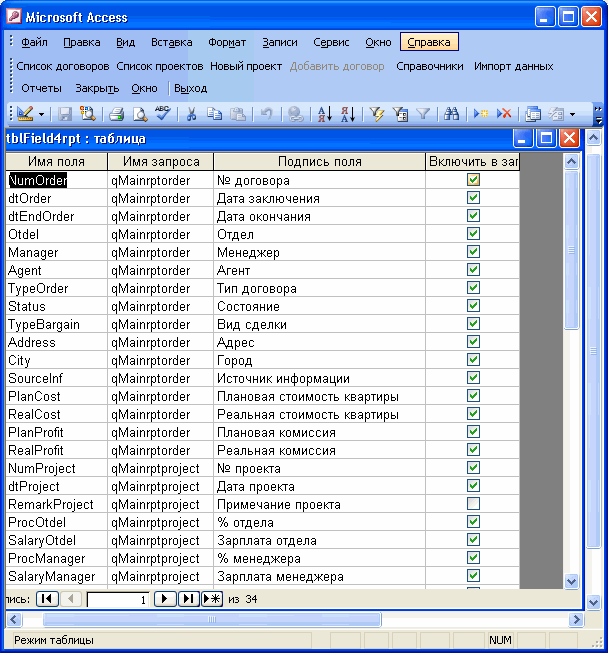Click the File Search icon
This screenshot has width=608, height=653.
(x=87, y=114)
